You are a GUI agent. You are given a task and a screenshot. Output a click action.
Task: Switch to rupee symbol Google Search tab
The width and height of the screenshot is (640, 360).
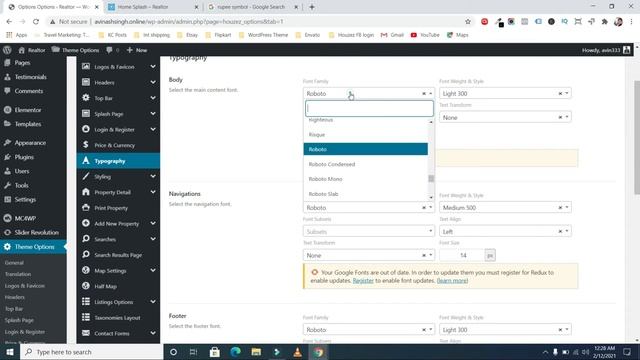252,7
